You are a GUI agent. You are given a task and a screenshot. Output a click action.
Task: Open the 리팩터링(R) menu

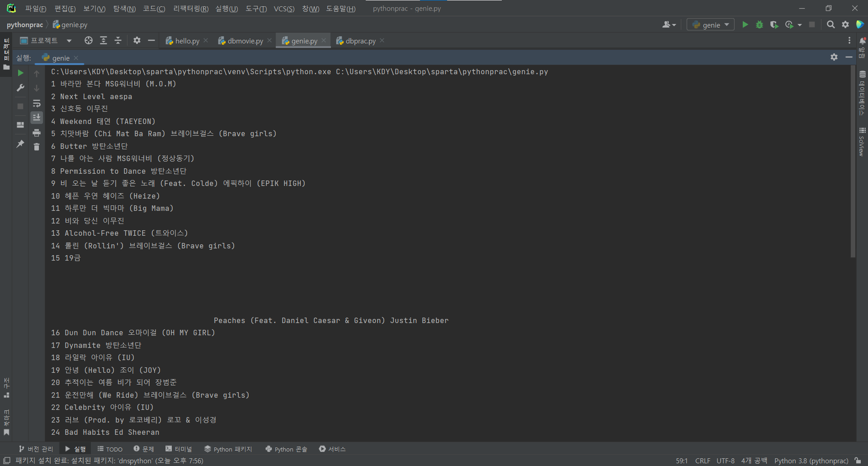pyautogui.click(x=191, y=9)
